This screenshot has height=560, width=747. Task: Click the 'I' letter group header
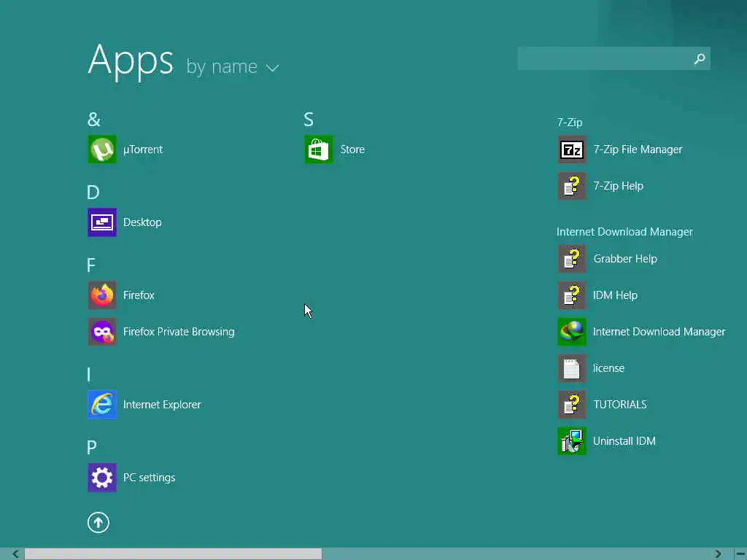tap(88, 375)
